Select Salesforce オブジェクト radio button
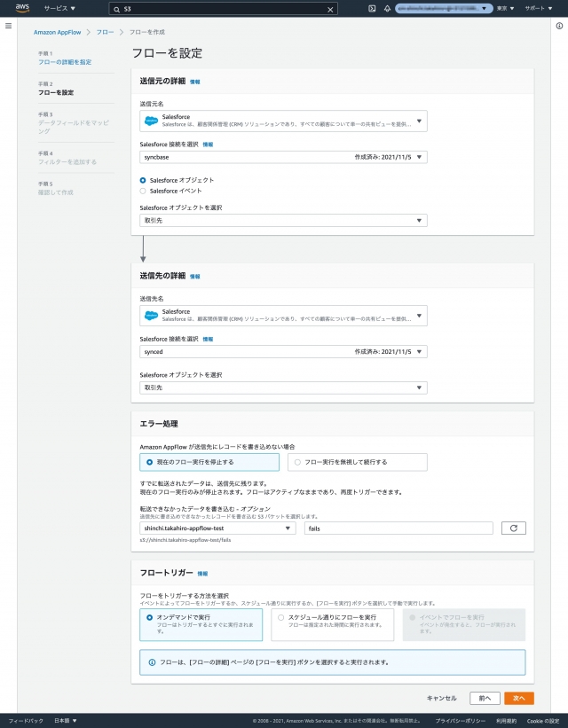Image resolution: width=568 pixels, height=728 pixels. pyautogui.click(x=143, y=180)
